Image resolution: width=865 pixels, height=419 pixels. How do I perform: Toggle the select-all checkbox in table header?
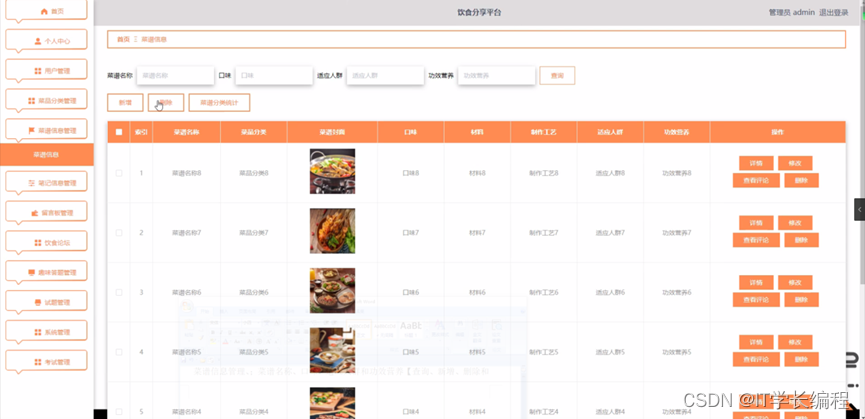click(119, 132)
